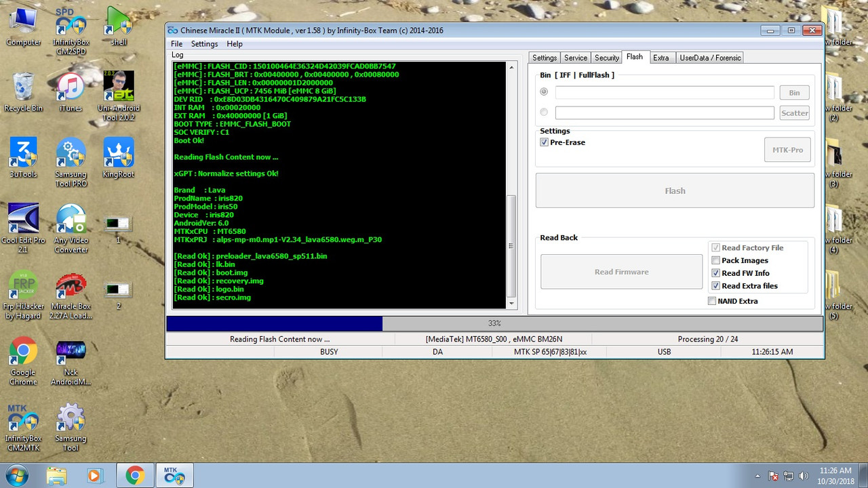Click the volume icon in system tray
The width and height of the screenshot is (868, 488).
[804, 476]
